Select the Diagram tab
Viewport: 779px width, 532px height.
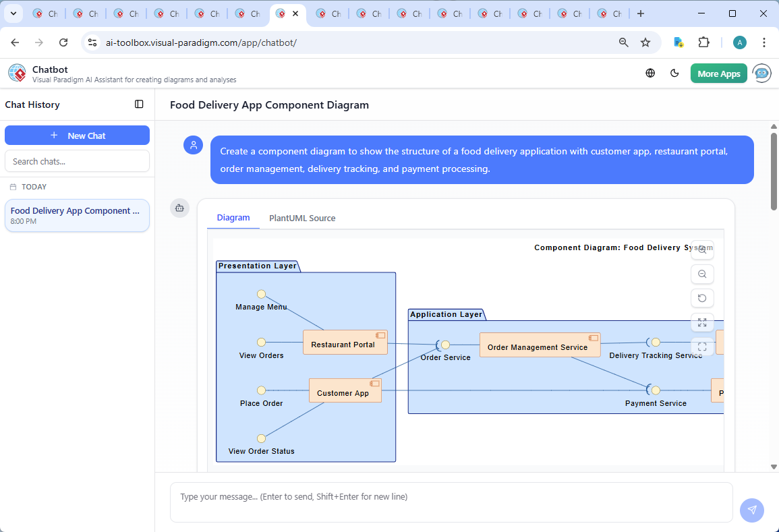click(x=233, y=218)
